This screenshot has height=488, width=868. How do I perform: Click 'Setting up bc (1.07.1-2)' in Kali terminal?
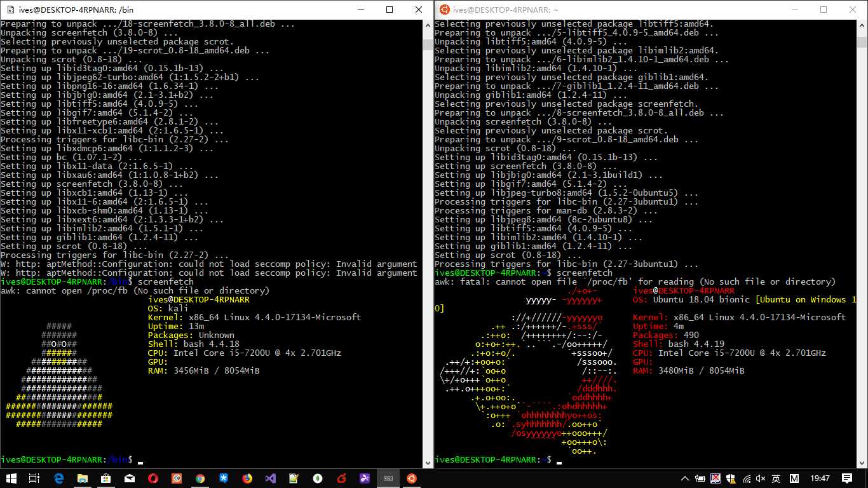pos(71,157)
